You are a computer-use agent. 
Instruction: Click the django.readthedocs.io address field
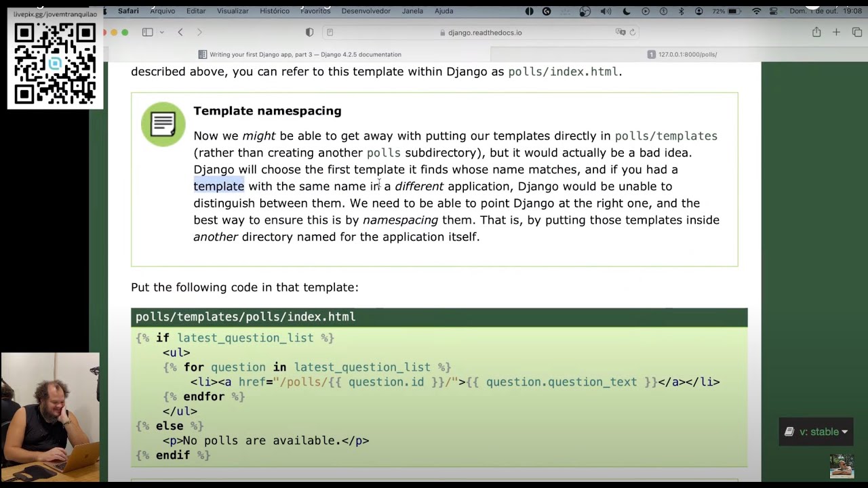click(481, 33)
